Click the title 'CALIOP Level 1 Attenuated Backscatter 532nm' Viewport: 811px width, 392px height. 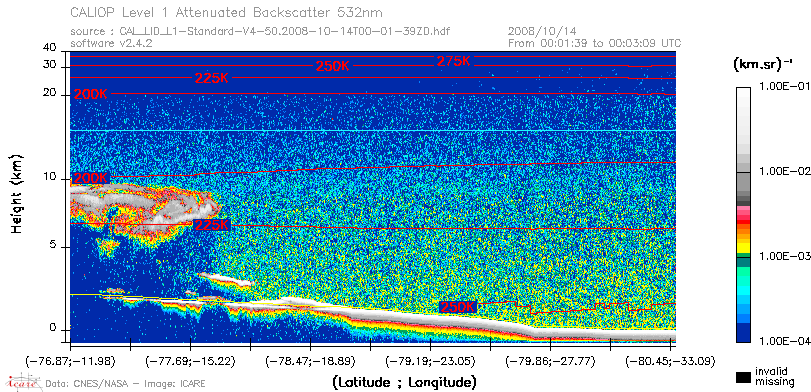227,12
